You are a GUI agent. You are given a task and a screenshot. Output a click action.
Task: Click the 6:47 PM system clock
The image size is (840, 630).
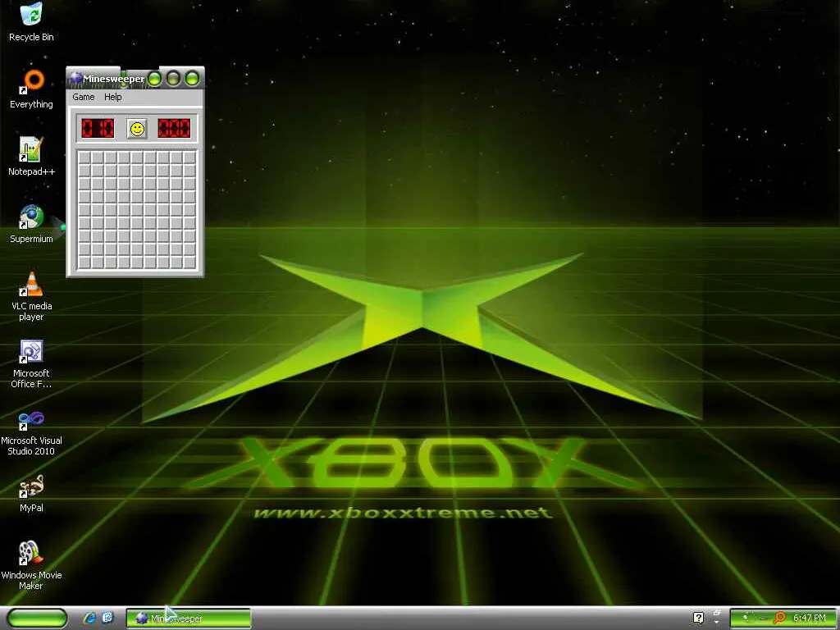click(810, 618)
